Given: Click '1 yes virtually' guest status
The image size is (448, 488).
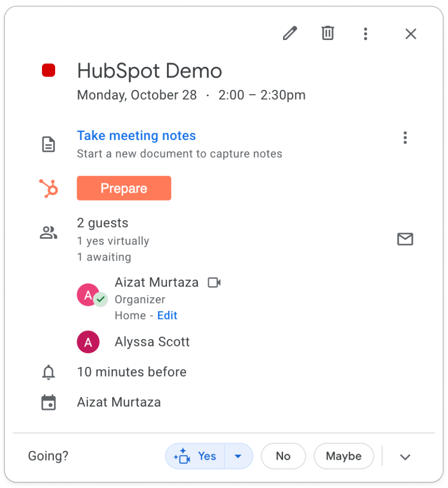Looking at the screenshot, I should point(113,241).
